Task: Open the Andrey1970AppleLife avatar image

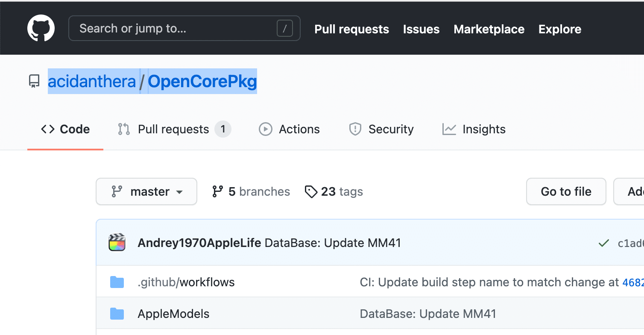Action: point(117,243)
